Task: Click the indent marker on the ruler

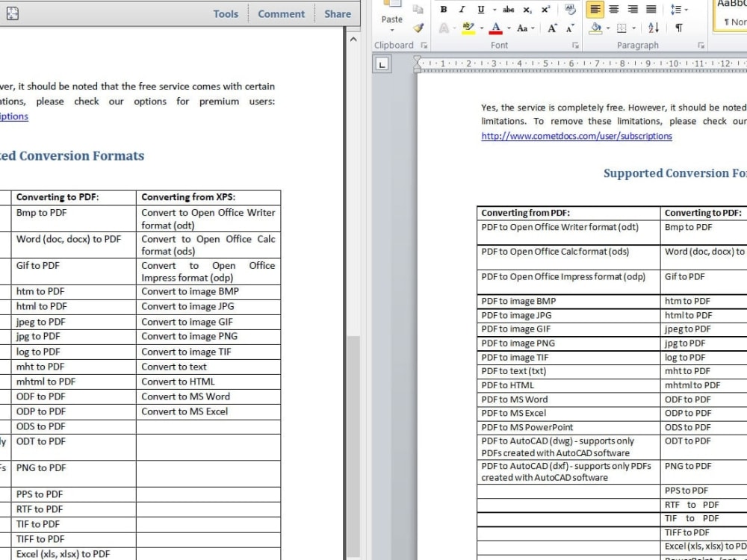Action: pos(418,63)
